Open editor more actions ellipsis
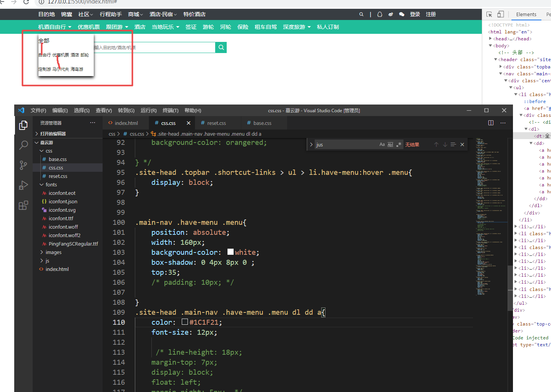Viewport: 551px width, 392px height. (x=503, y=123)
